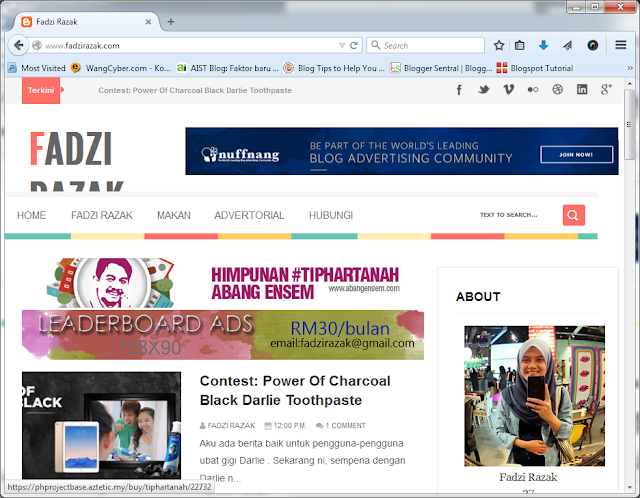Go back with the browser back arrow
This screenshot has height=498, width=640.
tap(18, 45)
